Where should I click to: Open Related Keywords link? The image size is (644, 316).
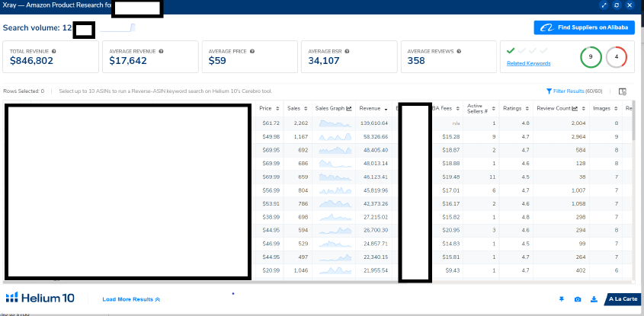click(529, 64)
